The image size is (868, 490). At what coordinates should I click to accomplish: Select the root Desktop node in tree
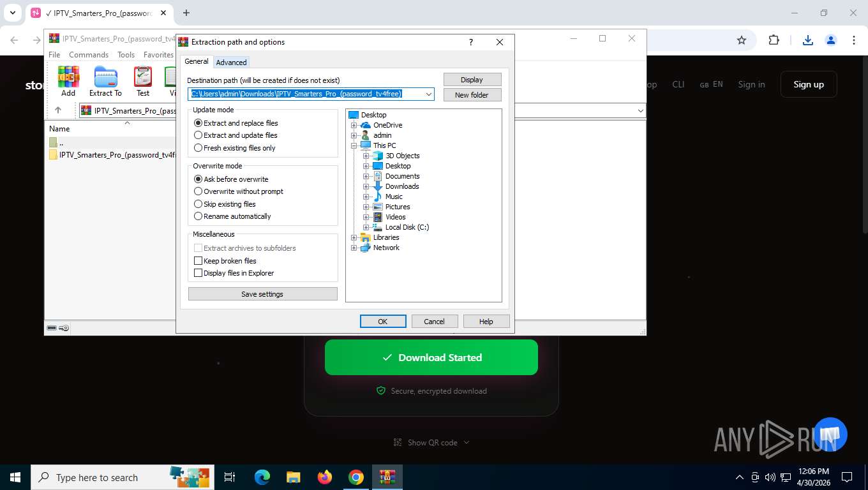pos(373,115)
